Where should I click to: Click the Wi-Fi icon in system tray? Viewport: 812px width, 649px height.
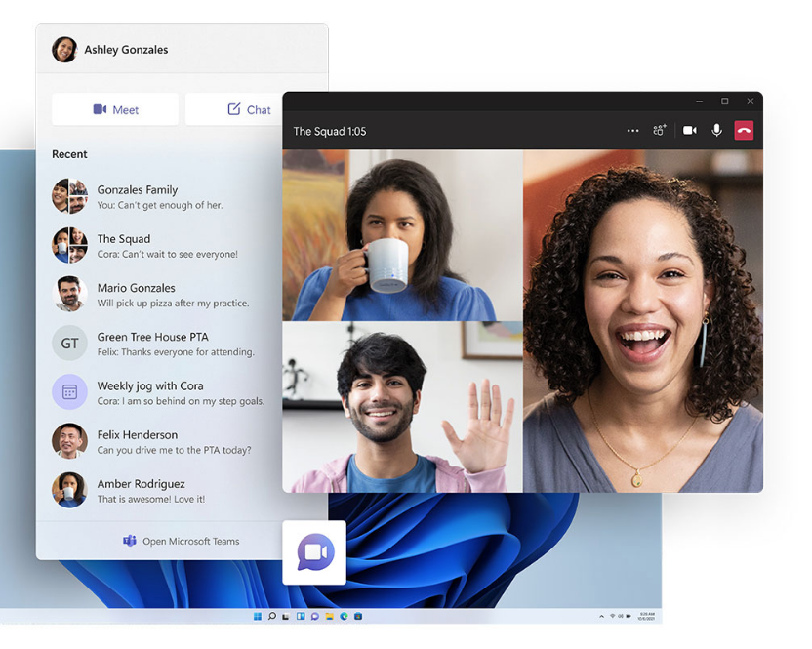pyautogui.click(x=613, y=616)
